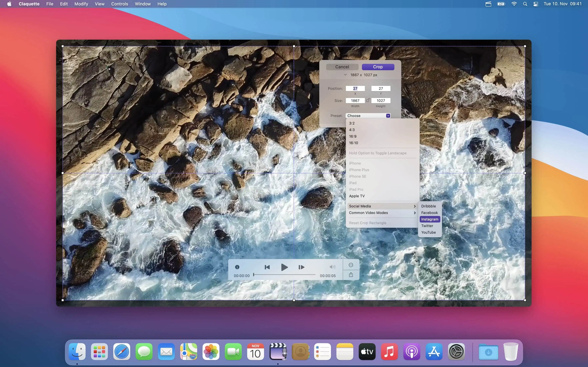Choose the 16:9 aspect ratio preset
This screenshot has width=588, height=367.
pos(353,136)
